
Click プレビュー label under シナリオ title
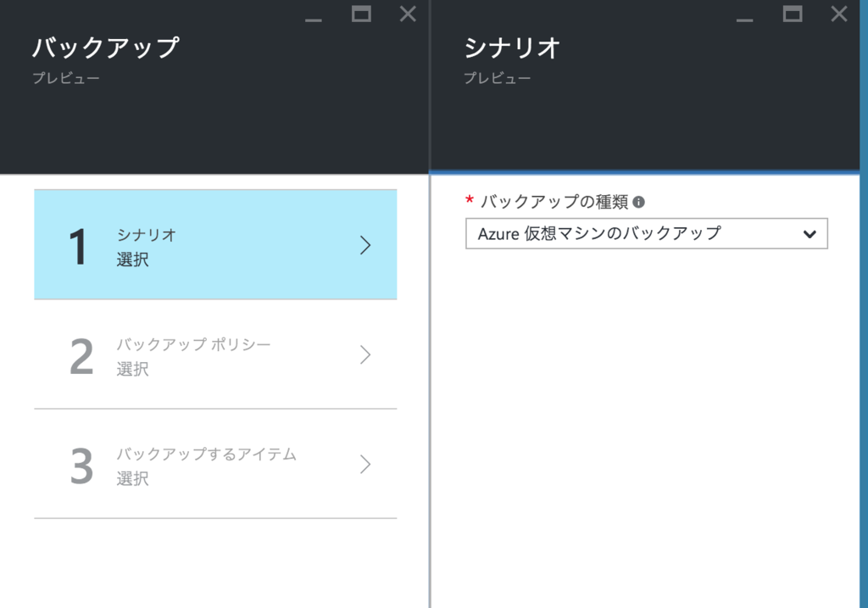pos(497,78)
